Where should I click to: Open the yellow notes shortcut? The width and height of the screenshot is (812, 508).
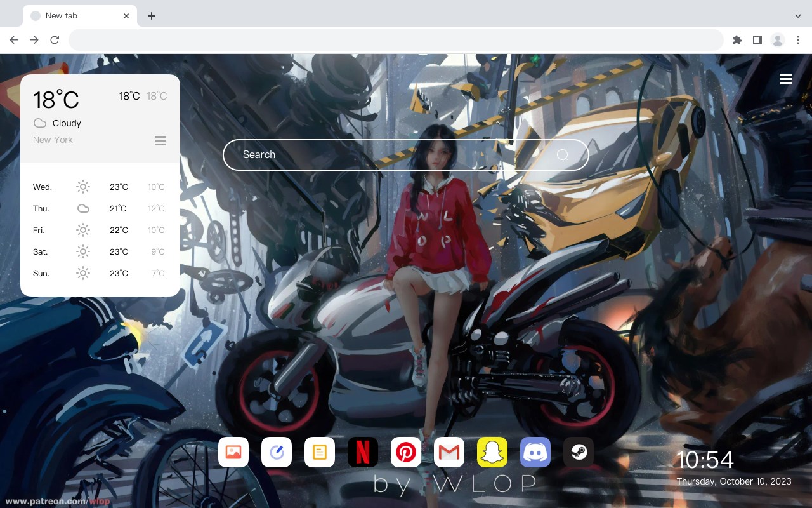320,452
